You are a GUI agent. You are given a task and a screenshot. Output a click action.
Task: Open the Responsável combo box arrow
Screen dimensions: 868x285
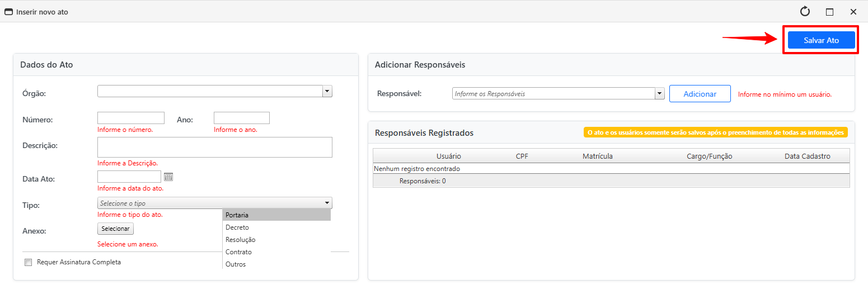659,94
